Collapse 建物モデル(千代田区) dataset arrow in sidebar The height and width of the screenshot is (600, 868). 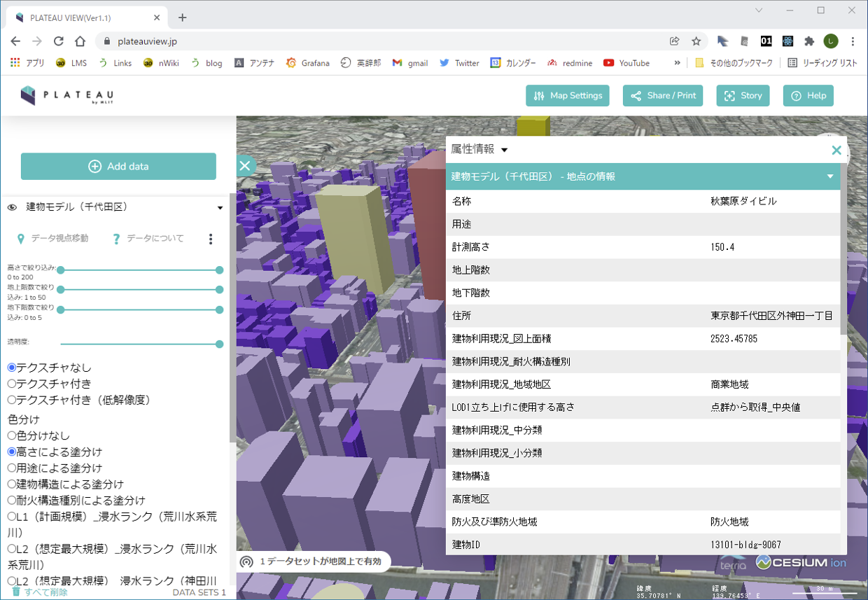point(220,208)
